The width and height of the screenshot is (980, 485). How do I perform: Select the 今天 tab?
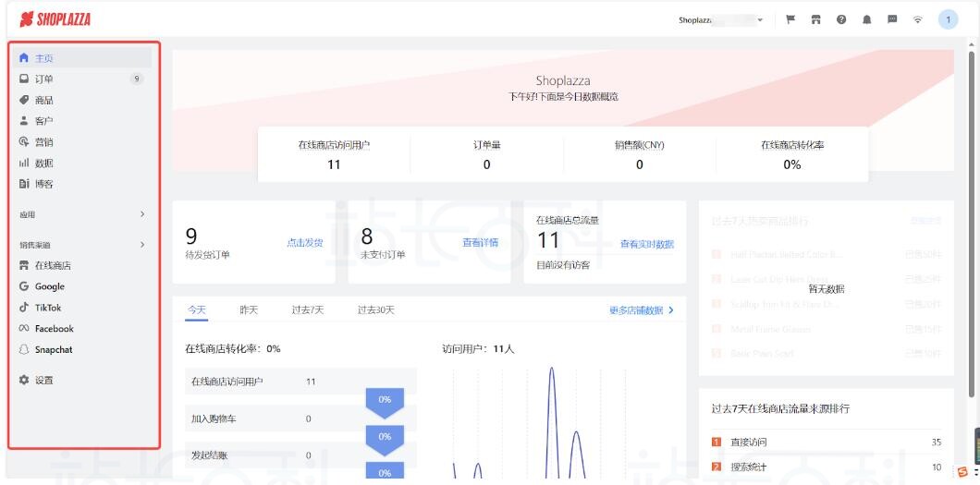coord(197,309)
